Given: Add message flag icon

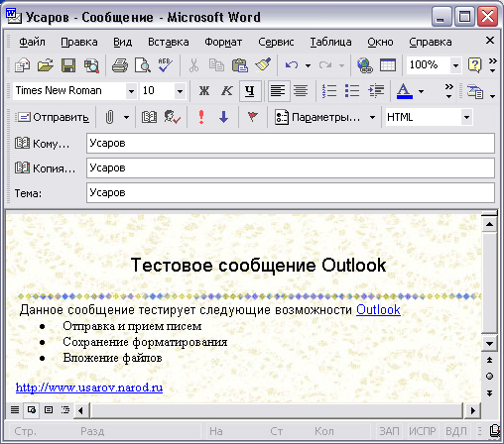Looking at the screenshot, I should (x=252, y=117).
